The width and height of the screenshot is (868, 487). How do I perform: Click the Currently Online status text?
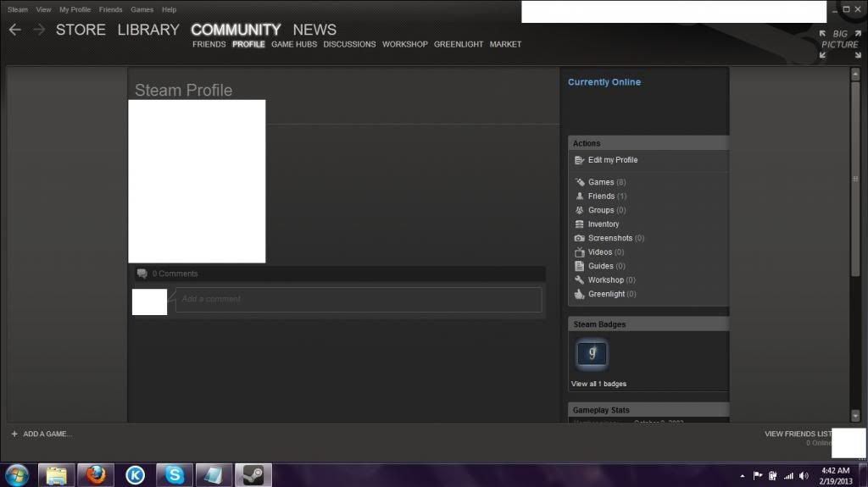604,82
